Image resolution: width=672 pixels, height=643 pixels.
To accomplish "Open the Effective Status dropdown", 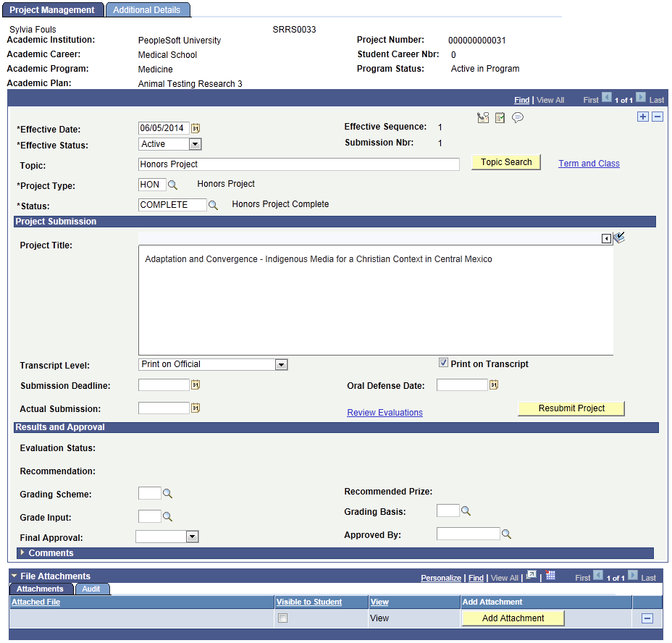I will tap(194, 143).
